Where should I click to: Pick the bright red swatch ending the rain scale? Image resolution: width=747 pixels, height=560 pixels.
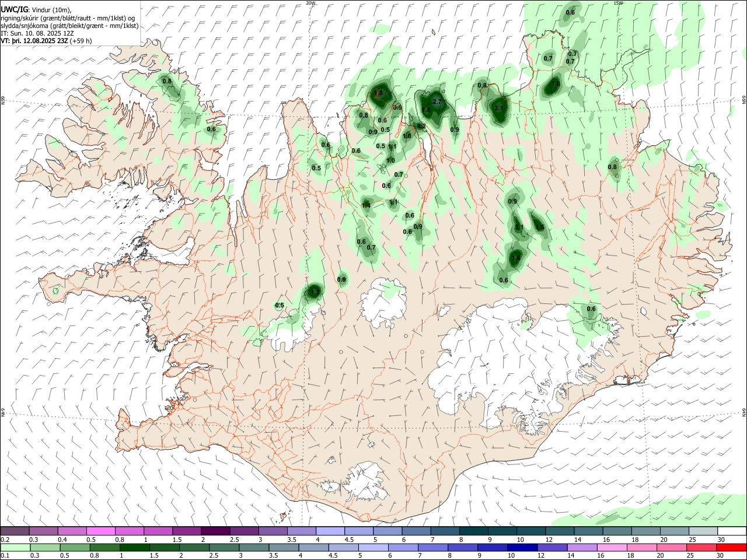pyautogui.click(x=731, y=547)
